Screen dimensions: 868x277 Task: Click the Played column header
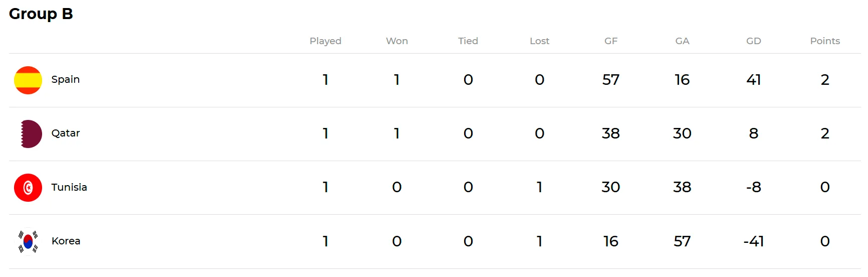tap(325, 41)
